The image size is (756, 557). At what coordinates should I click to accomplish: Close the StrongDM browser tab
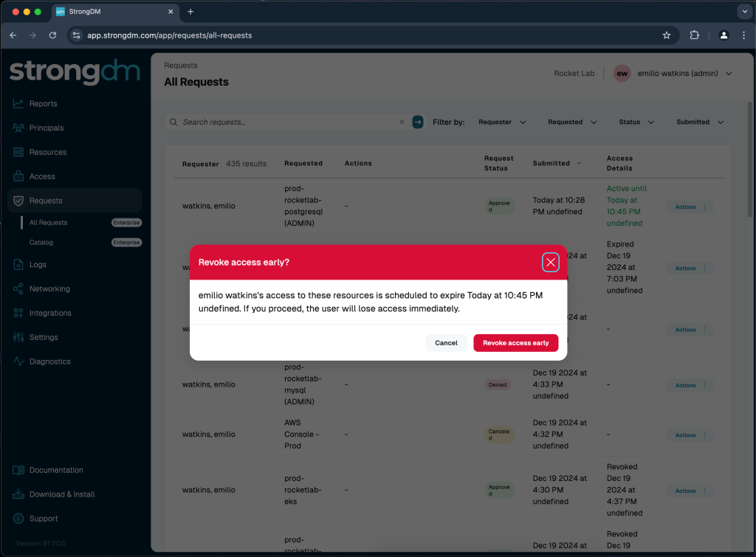pyautogui.click(x=171, y=12)
